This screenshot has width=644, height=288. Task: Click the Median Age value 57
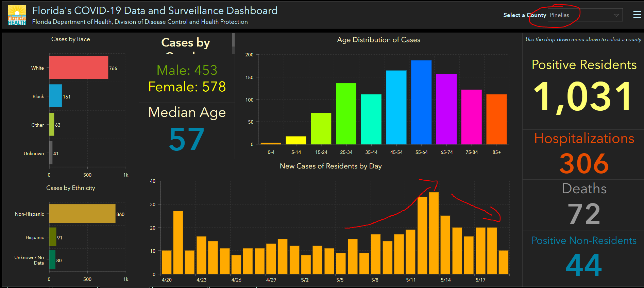click(187, 139)
